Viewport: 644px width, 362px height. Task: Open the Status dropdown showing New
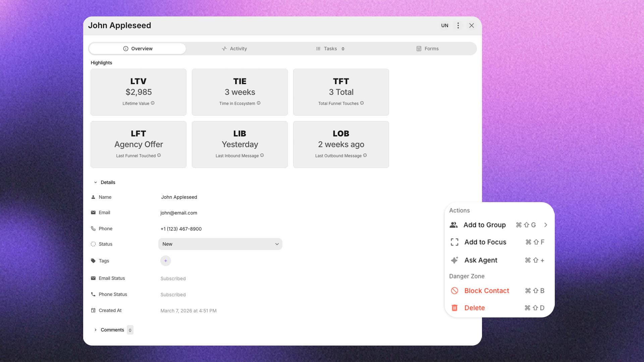coord(220,244)
